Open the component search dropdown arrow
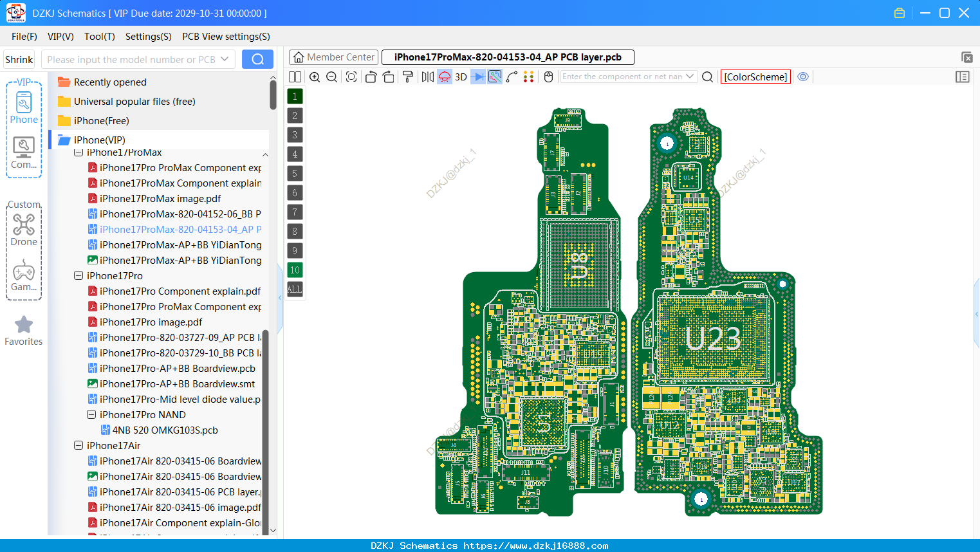This screenshot has height=552, width=980. point(690,77)
